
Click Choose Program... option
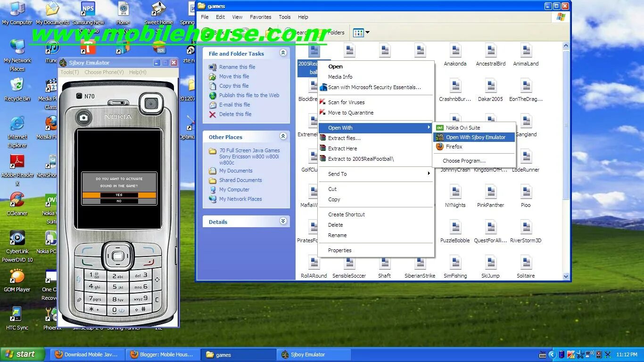pos(474,161)
